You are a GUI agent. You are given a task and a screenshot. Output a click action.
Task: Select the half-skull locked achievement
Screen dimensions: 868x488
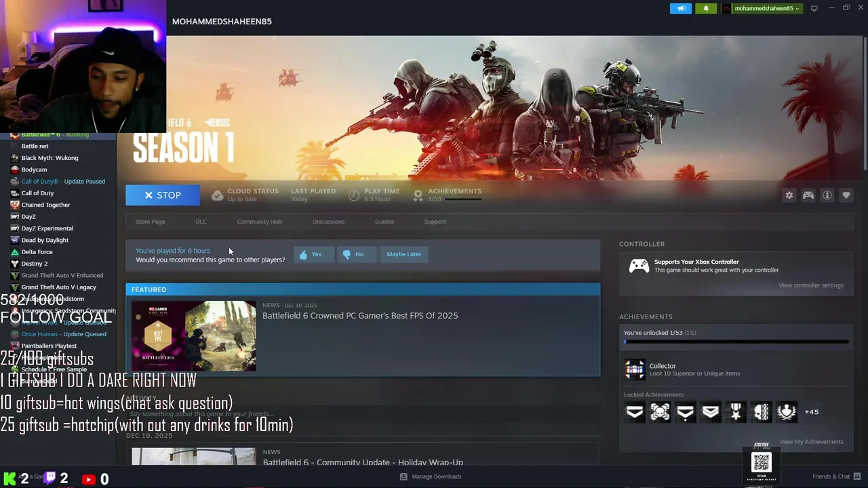coord(762,411)
